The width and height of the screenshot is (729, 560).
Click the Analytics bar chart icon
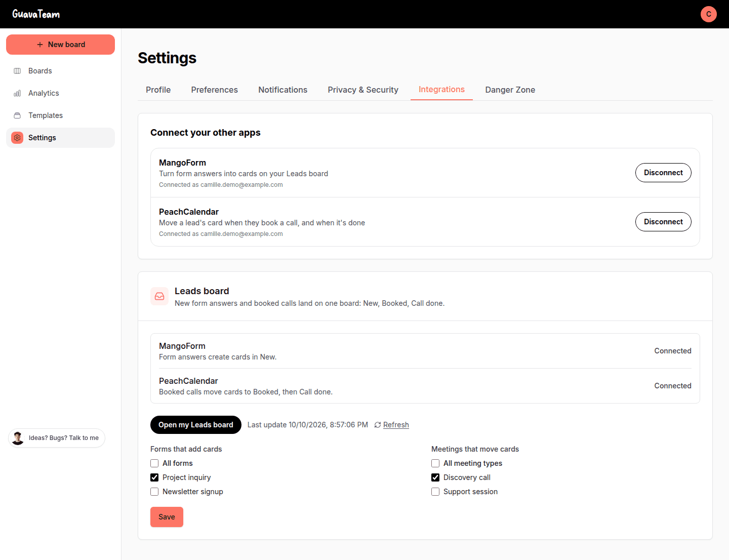(17, 93)
